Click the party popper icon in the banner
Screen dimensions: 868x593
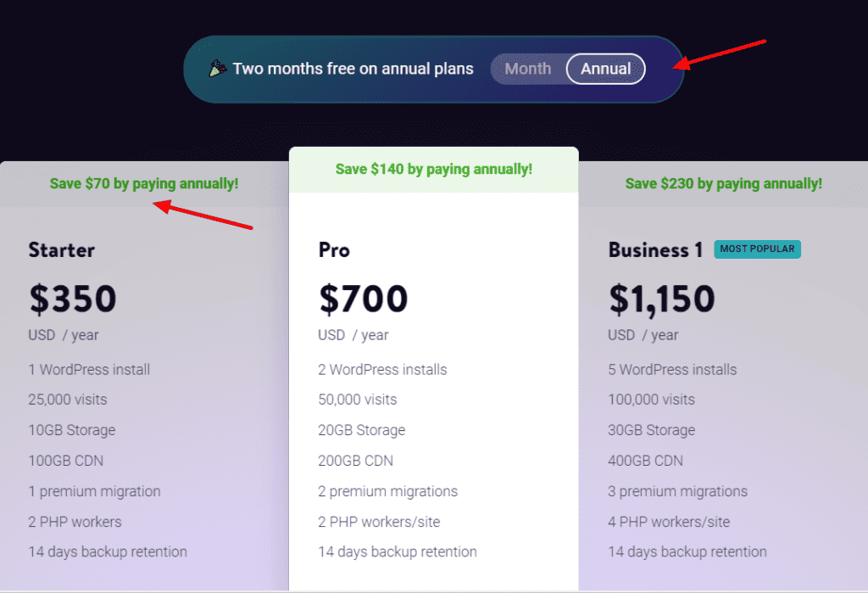[218, 69]
